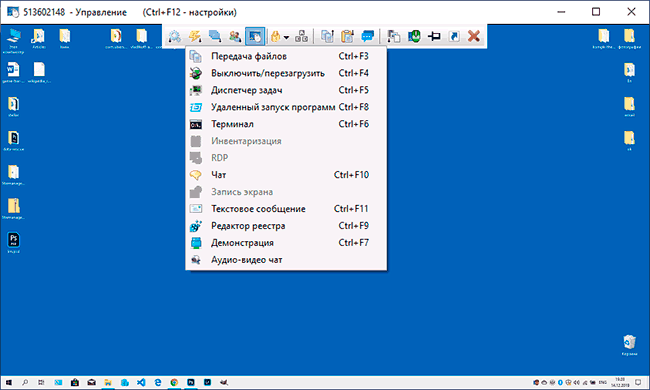650x390 pixels.
Task: Open the magnifier-gear settings toolbar icon
Action: tap(175, 36)
